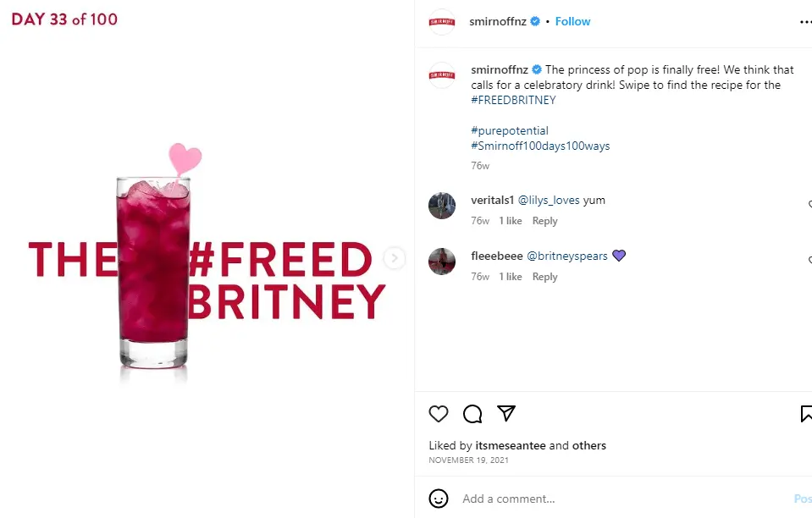Open the #FREEDBRITNEY hashtag
812x518 pixels.
click(x=511, y=100)
